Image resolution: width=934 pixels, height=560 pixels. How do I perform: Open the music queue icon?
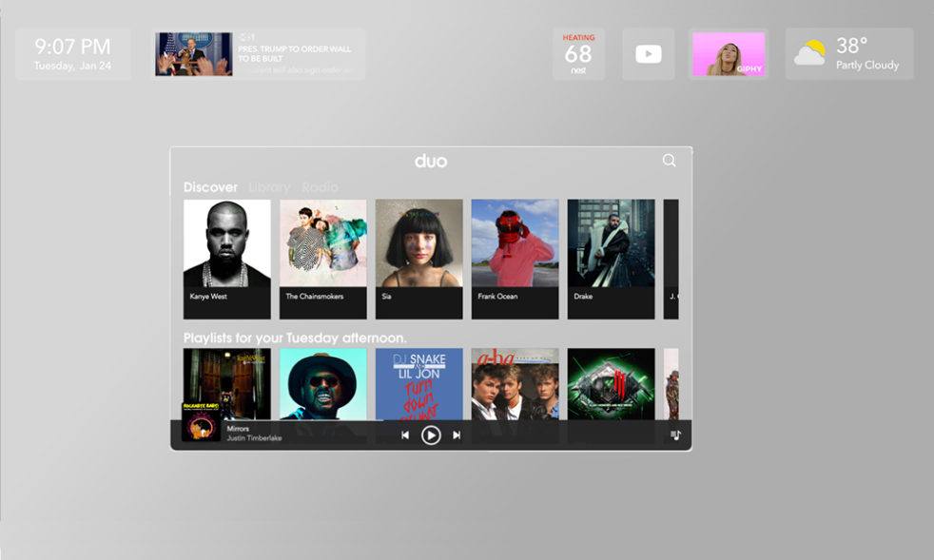(x=675, y=435)
